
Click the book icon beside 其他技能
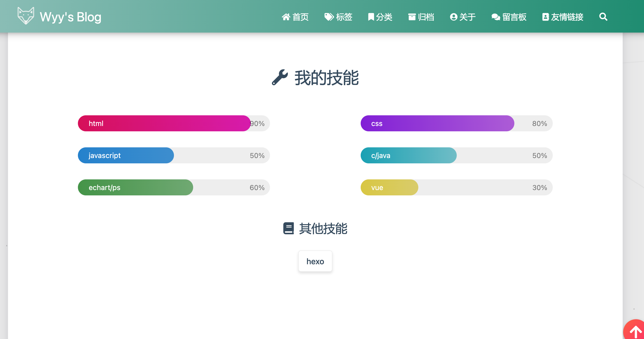pyautogui.click(x=288, y=228)
